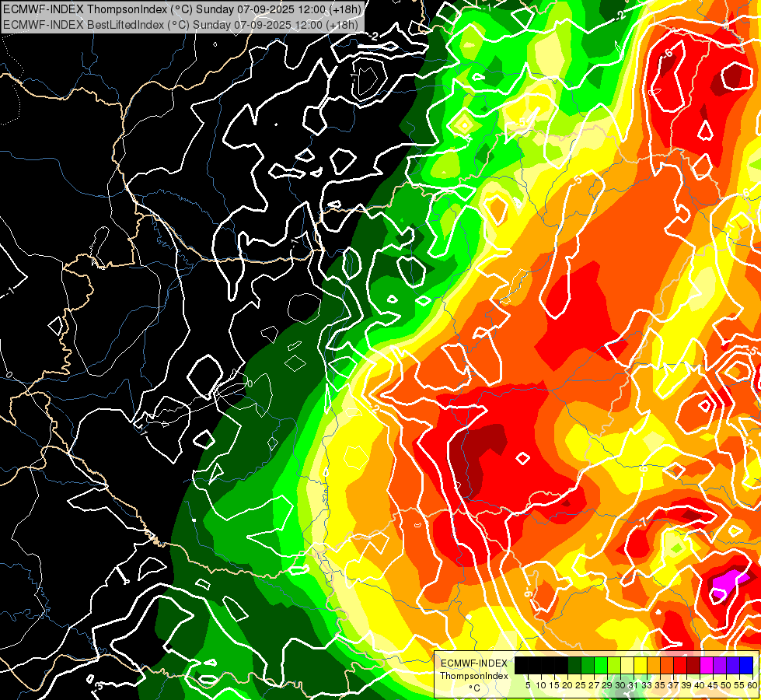Pick the purple 45–50 legend swatch
This screenshot has width=761, height=700.
point(720,665)
